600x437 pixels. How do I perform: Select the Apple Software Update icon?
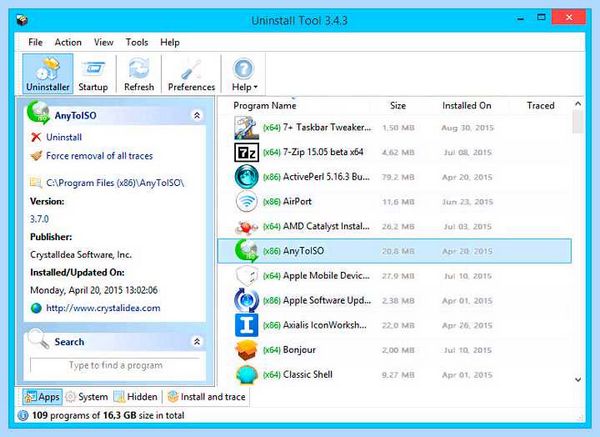(246, 300)
